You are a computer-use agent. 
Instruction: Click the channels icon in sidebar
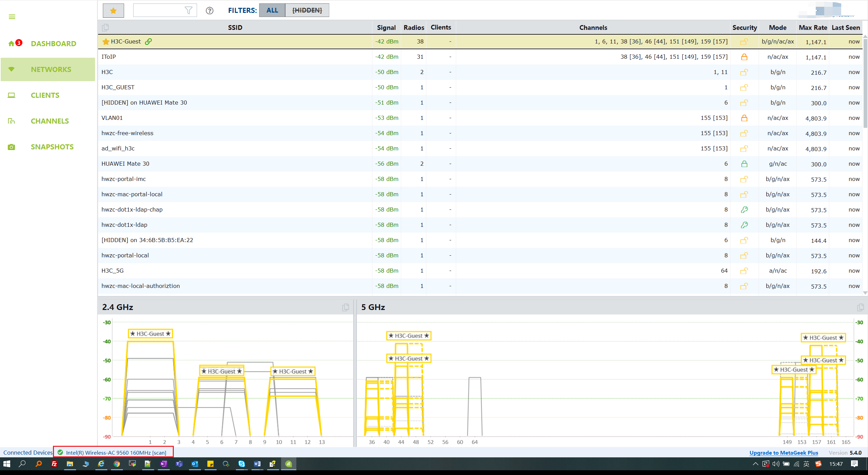point(12,121)
